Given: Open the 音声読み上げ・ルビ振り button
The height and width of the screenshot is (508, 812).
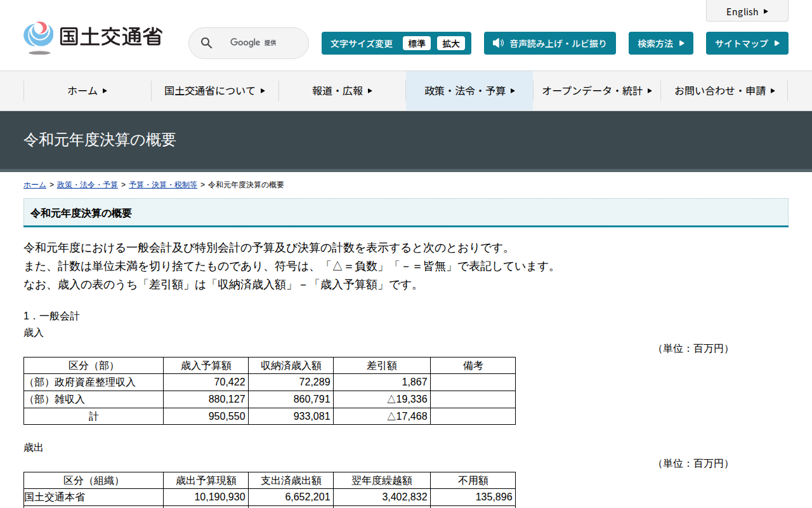Looking at the screenshot, I should (x=550, y=43).
